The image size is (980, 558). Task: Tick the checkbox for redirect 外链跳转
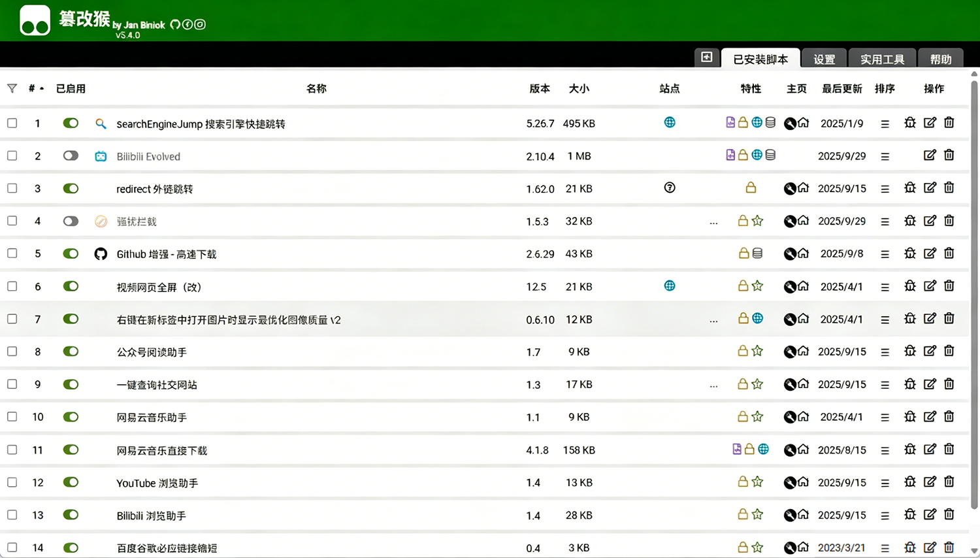click(x=12, y=188)
